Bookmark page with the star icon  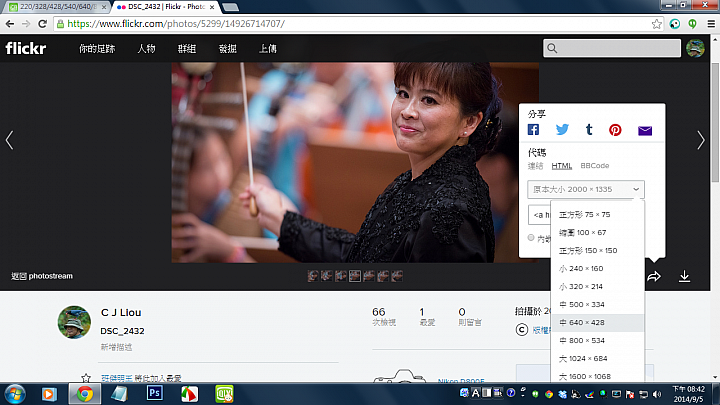(x=657, y=24)
